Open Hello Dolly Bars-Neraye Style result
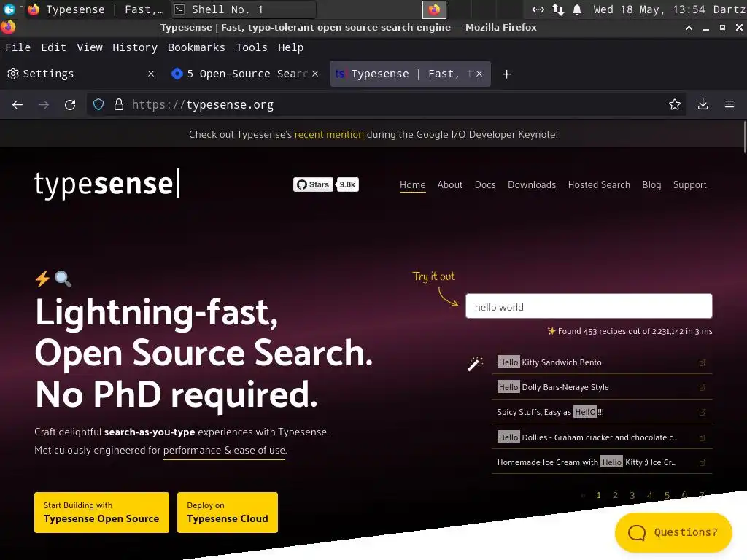747x560 pixels. click(553, 387)
